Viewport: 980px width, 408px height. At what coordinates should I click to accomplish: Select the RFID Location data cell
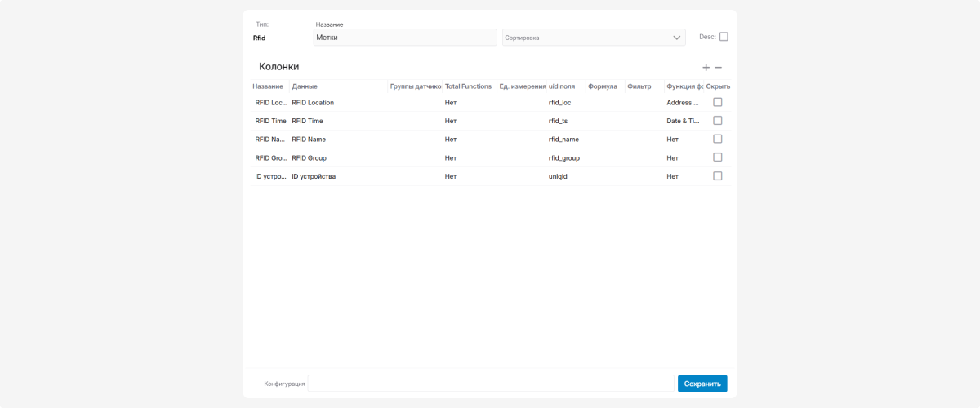(313, 103)
